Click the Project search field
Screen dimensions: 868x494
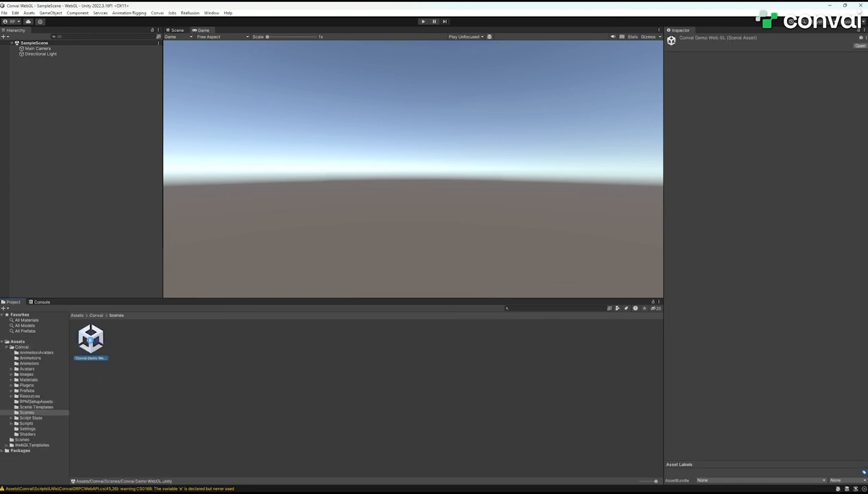click(555, 309)
